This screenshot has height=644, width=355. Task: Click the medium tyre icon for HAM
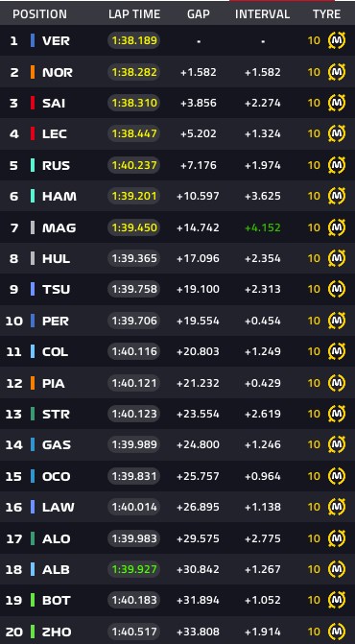(337, 196)
